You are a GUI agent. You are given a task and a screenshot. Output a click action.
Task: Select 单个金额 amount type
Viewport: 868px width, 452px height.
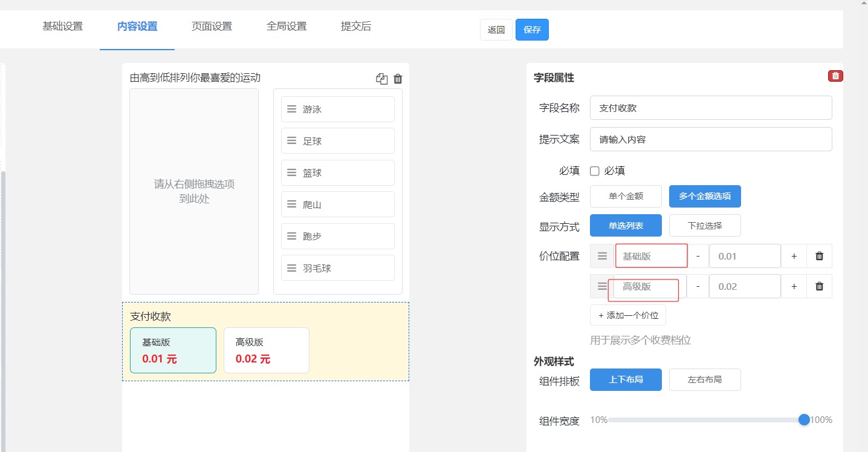(x=626, y=196)
